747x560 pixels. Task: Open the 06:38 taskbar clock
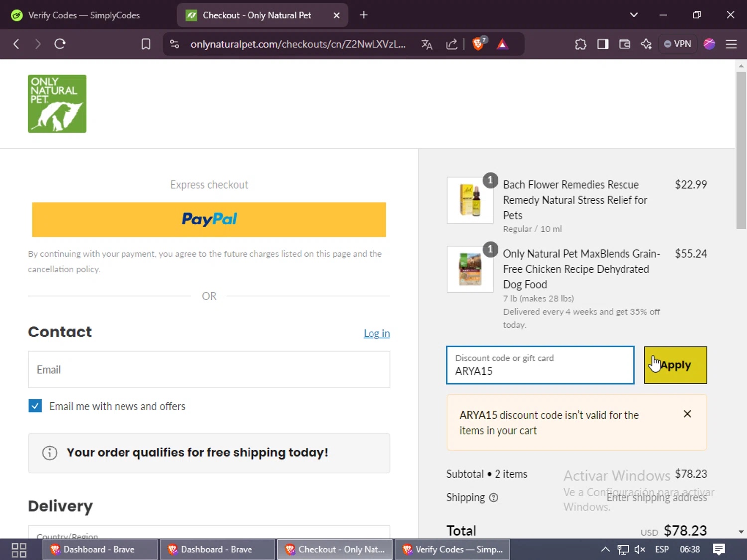(x=690, y=550)
